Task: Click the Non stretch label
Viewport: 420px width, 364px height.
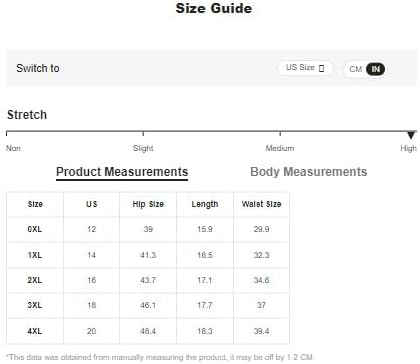Action: point(13,148)
